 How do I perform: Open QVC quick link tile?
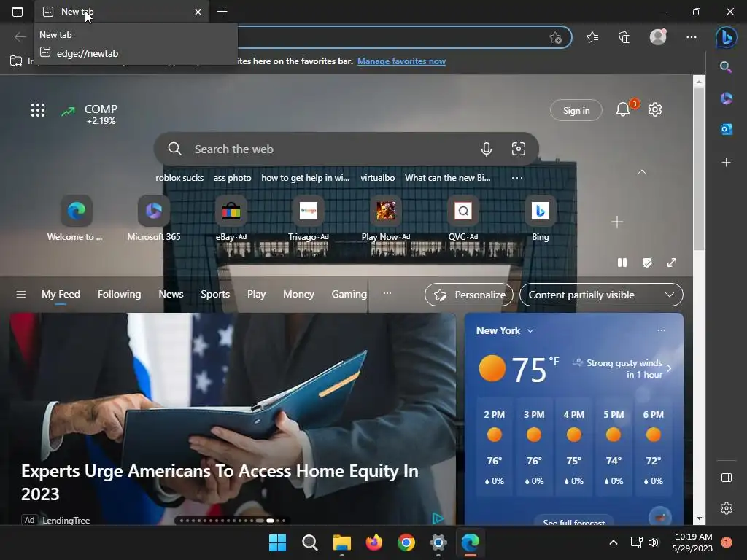[x=463, y=219]
